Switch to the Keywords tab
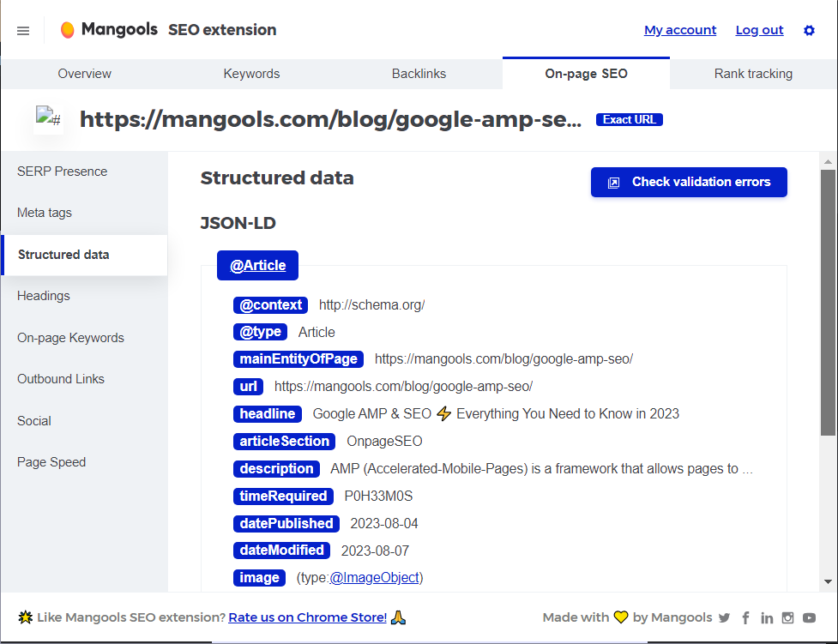 click(251, 74)
